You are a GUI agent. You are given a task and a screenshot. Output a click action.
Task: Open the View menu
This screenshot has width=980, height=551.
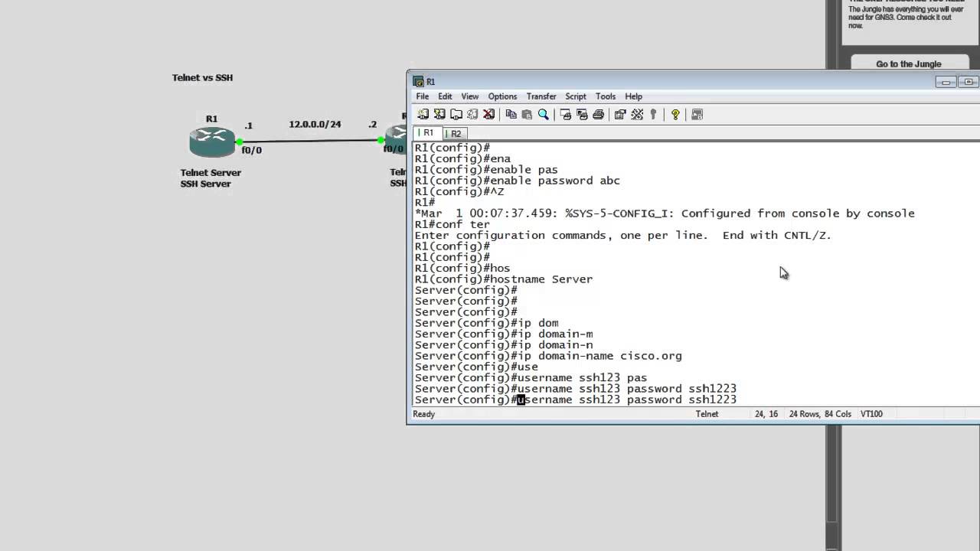coord(469,96)
